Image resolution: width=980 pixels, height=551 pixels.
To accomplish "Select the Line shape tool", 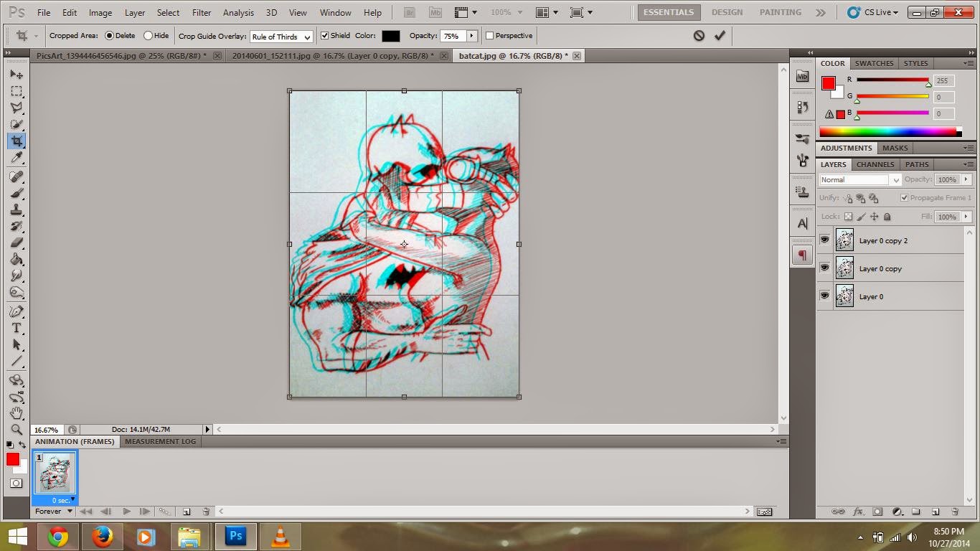I will [x=17, y=361].
